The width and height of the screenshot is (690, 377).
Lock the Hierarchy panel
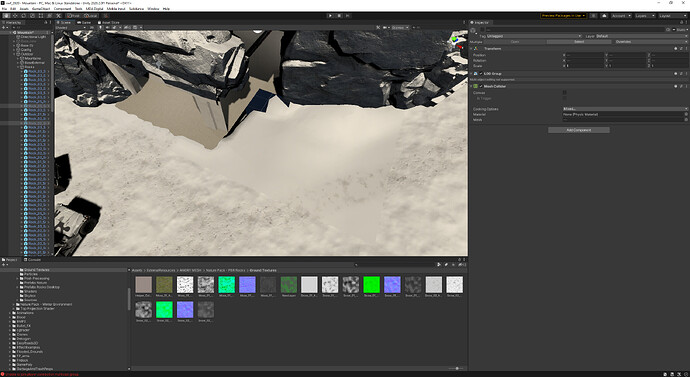46,22
